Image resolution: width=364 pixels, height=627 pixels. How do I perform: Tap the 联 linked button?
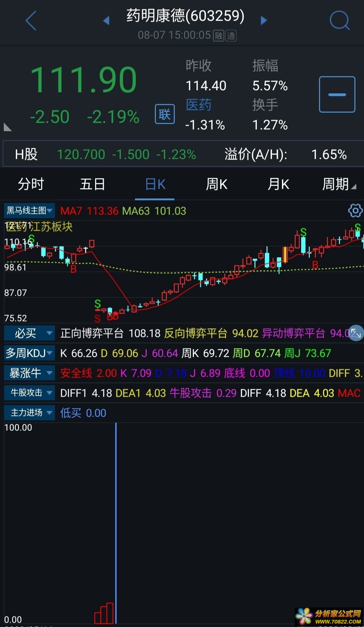pyautogui.click(x=165, y=114)
